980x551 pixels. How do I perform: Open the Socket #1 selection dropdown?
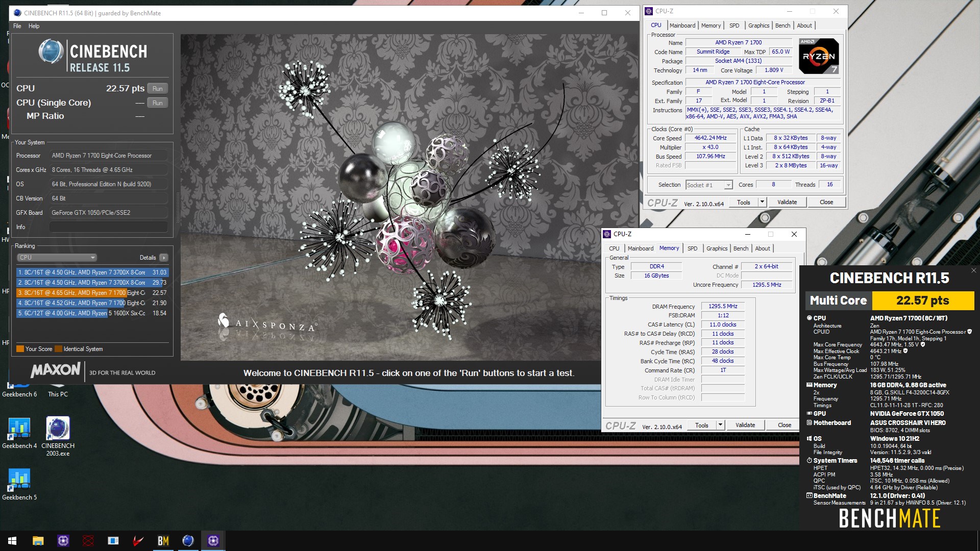[709, 185]
